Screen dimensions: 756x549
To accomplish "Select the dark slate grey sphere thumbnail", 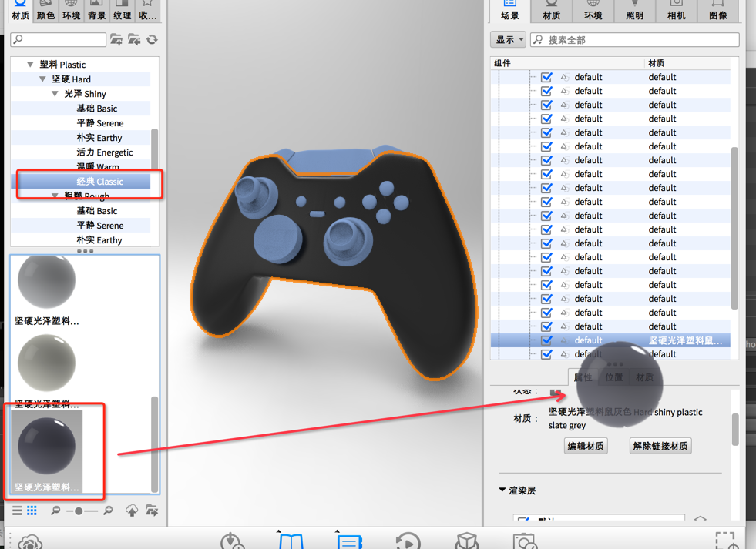I will pyautogui.click(x=47, y=446).
